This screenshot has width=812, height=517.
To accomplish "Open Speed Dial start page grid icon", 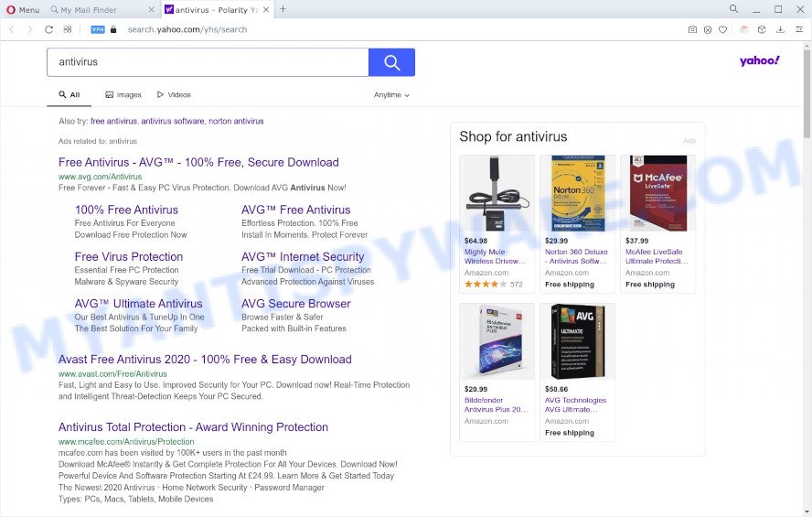I will [68, 29].
